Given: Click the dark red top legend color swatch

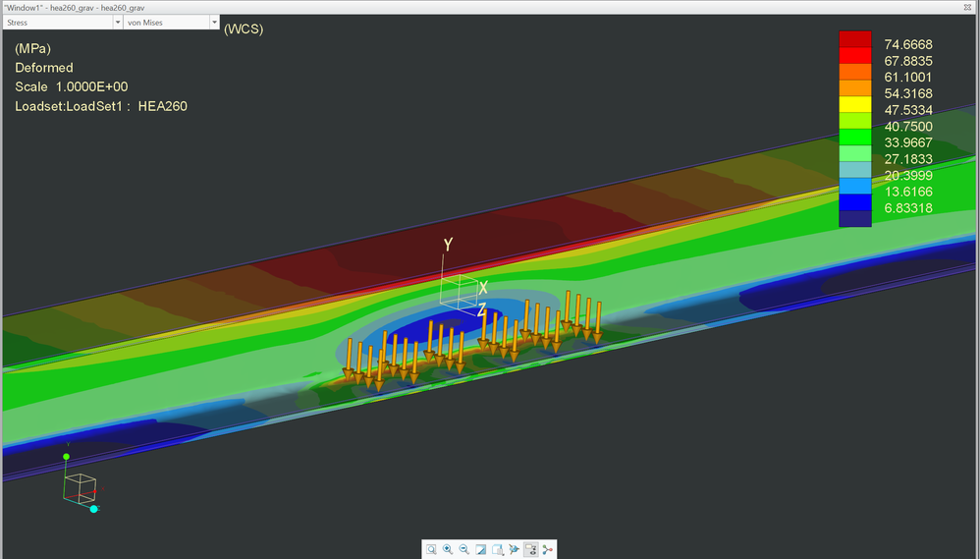Looking at the screenshot, I should (x=854, y=38).
